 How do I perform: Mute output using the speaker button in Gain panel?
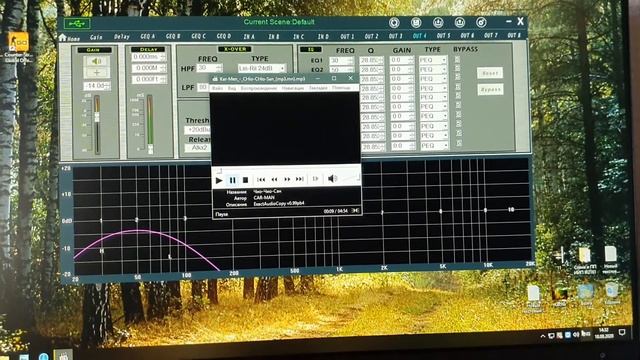(96, 61)
